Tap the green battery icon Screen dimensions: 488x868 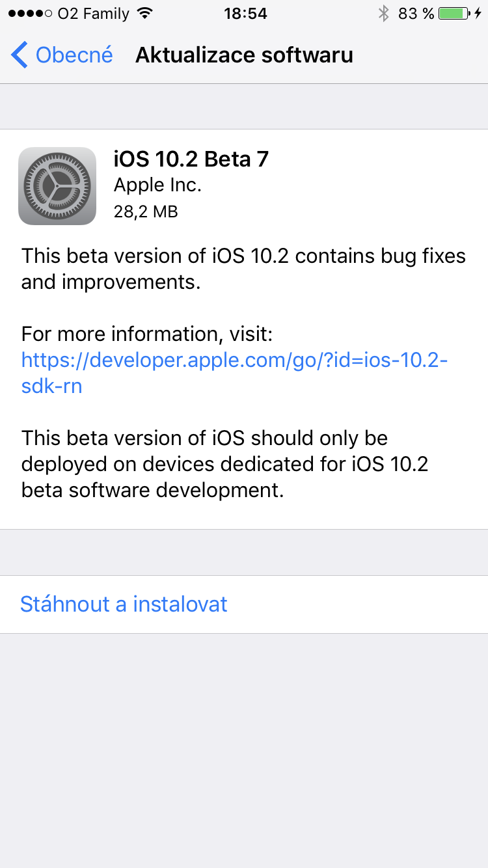pyautogui.click(x=455, y=14)
